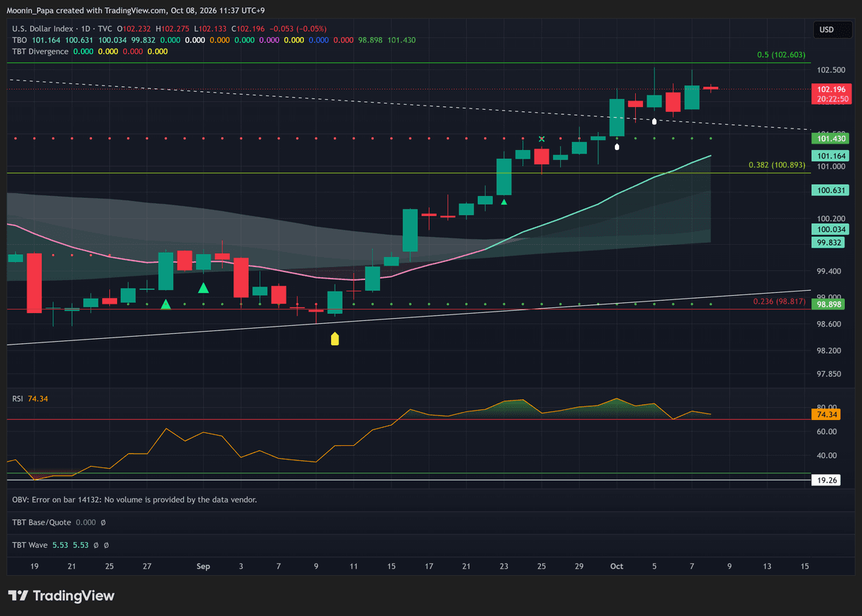This screenshot has width=862, height=616.
Task: Click the 60.00 tick on the RSI scale
Action: click(826, 431)
